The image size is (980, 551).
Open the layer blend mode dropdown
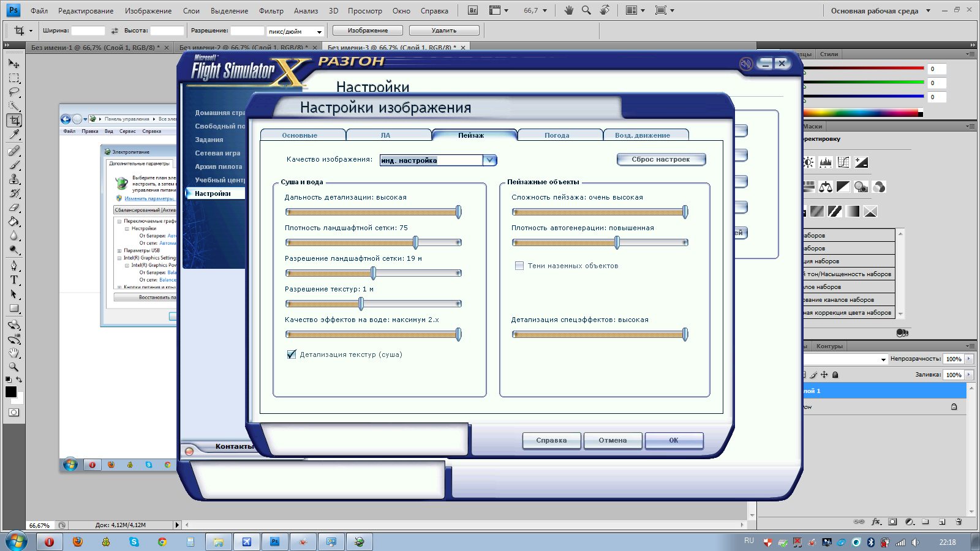(883, 359)
